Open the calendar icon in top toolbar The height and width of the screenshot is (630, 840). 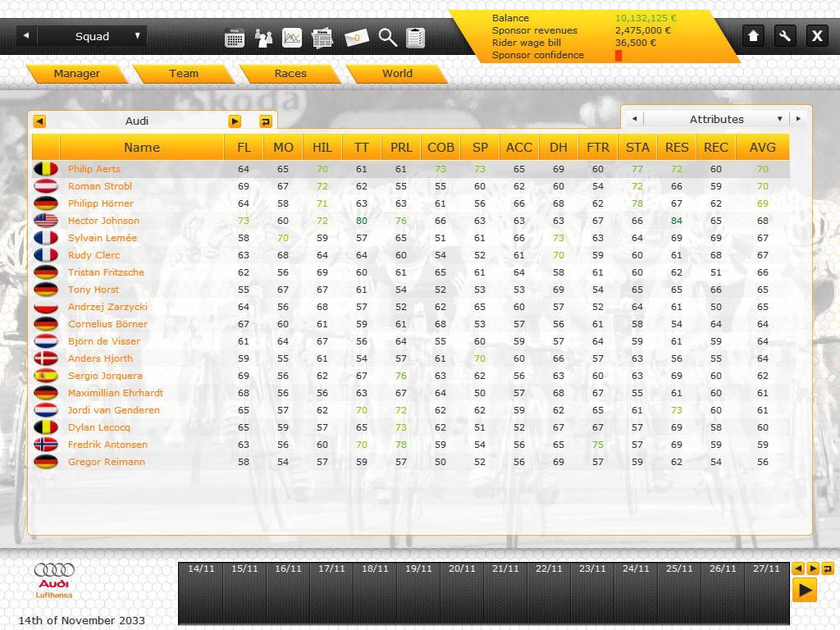235,37
